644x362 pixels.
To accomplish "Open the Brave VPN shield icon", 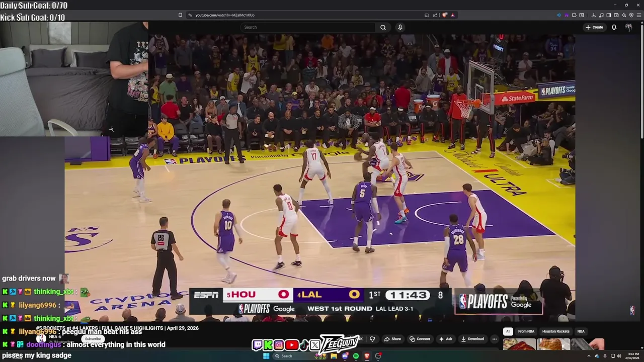I will pos(631,15).
